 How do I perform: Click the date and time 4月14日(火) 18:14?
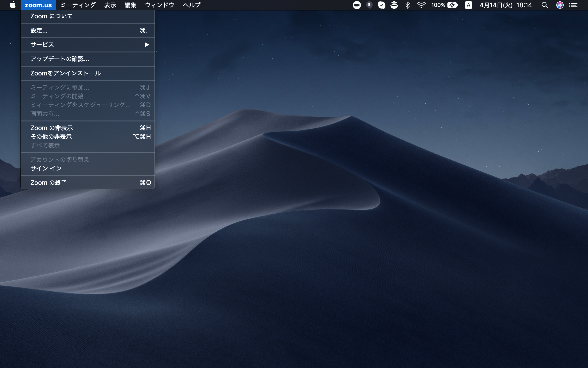click(x=506, y=5)
